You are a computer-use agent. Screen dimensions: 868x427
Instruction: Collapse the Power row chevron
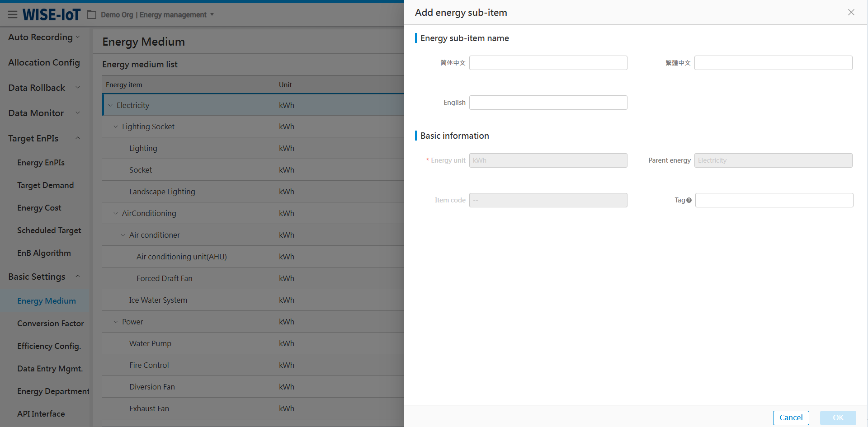[116, 322]
